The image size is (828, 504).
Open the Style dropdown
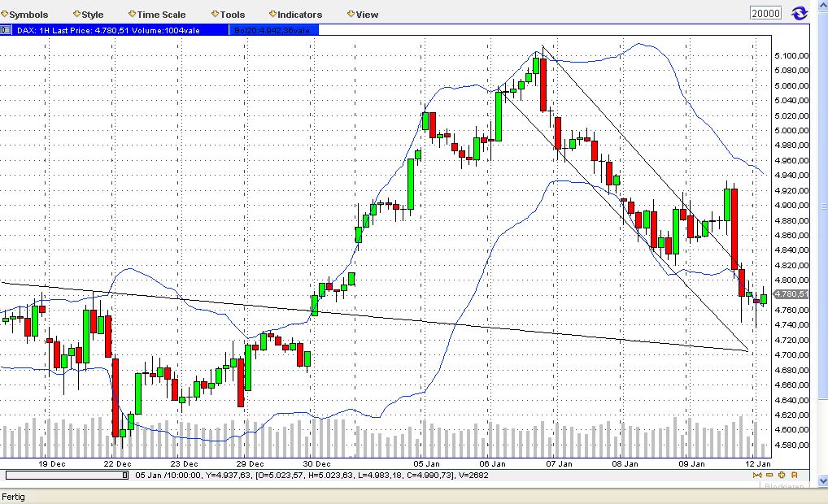pos(89,14)
